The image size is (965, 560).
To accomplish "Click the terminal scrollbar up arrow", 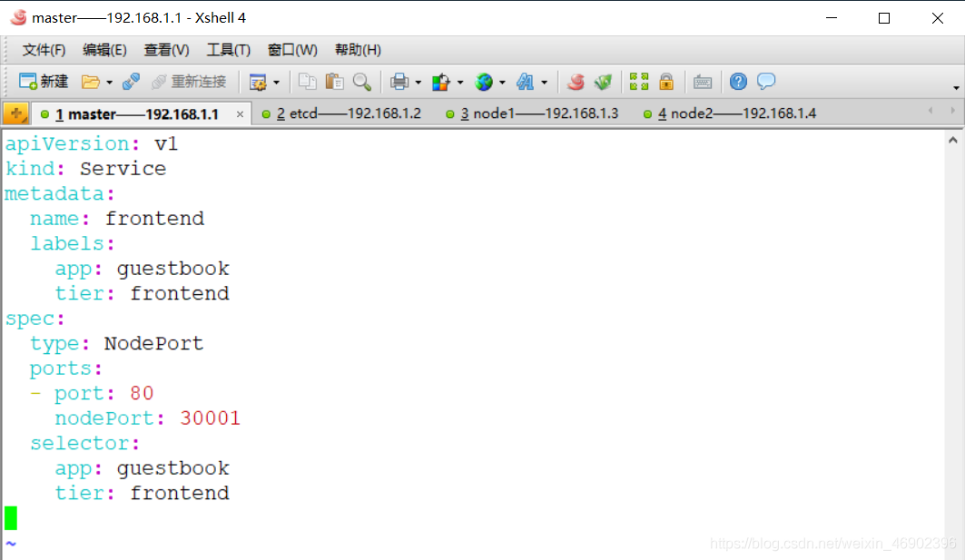I will (x=952, y=141).
